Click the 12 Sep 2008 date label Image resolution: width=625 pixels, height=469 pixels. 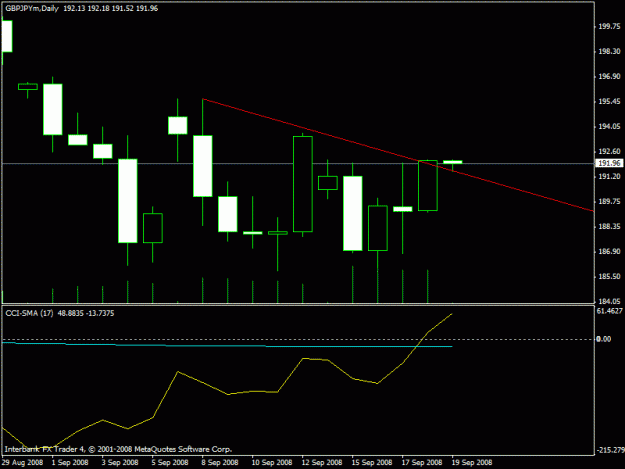point(322,462)
